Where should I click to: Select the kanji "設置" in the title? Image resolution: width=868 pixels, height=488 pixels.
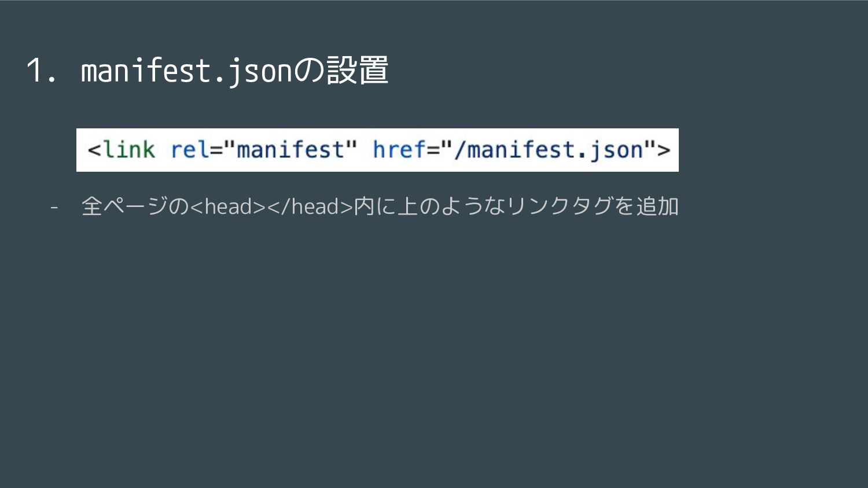coord(357,71)
